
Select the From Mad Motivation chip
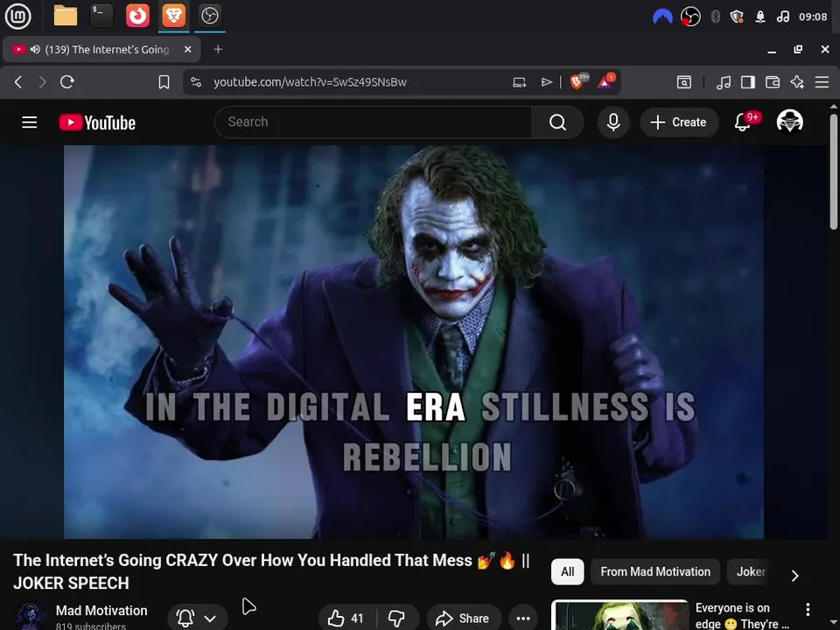pyautogui.click(x=655, y=571)
